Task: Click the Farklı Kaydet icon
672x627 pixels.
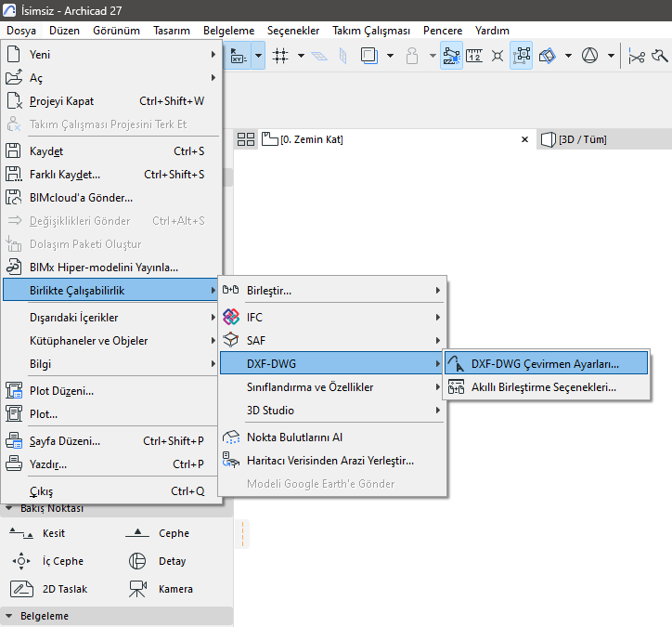Action: 14,174
